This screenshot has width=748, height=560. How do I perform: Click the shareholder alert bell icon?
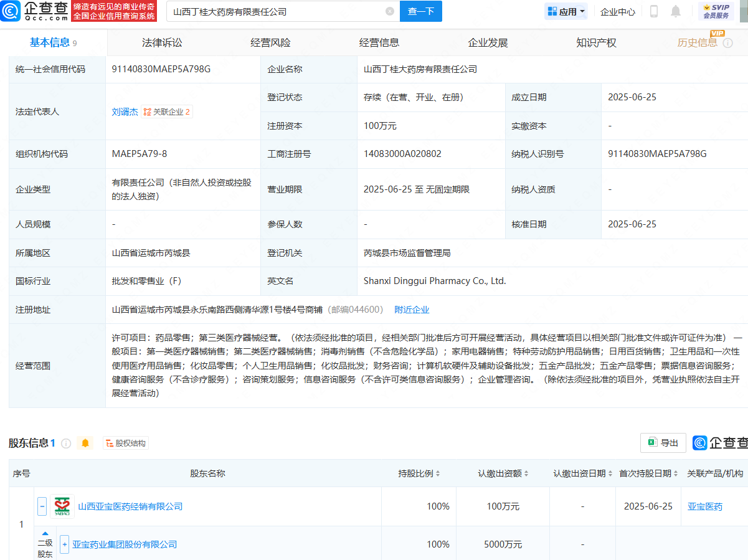tap(85, 444)
